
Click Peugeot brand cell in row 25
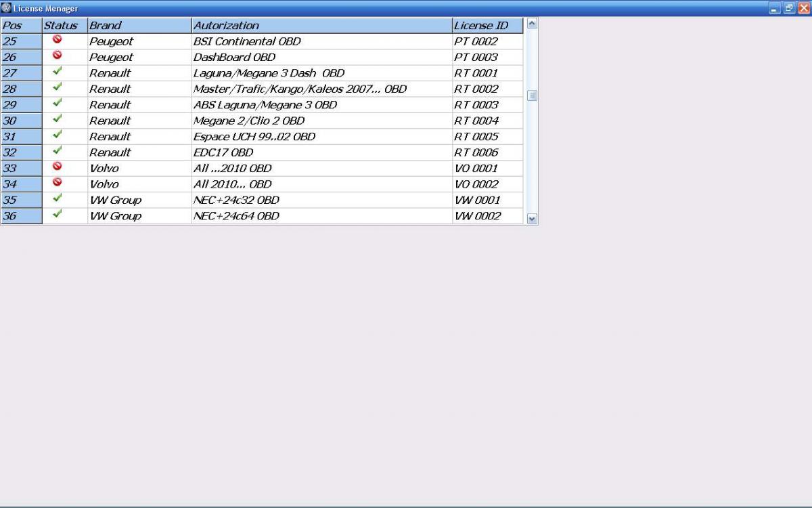coord(139,41)
